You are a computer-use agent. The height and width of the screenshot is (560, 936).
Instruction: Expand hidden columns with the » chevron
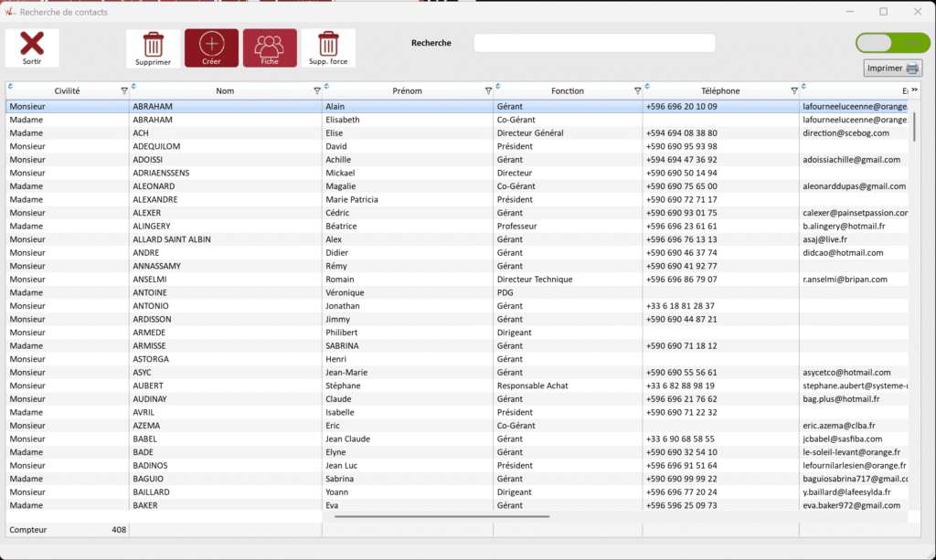click(913, 89)
